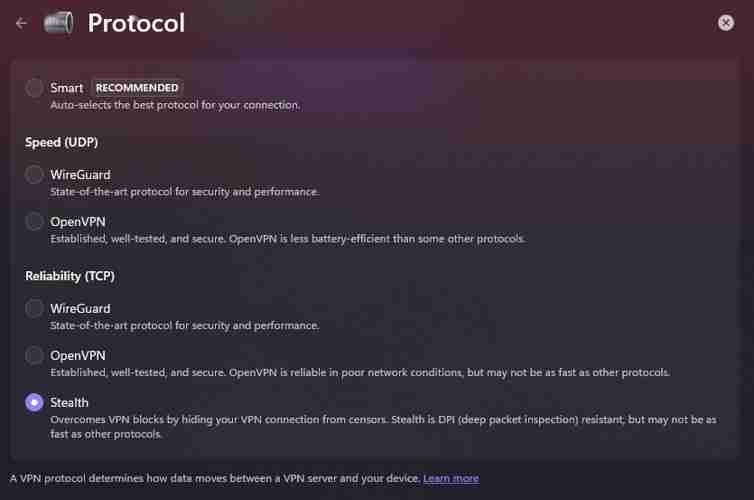The height and width of the screenshot is (500, 754).
Task: Toggle the Stealth protocol radio button
Action: coord(34,402)
